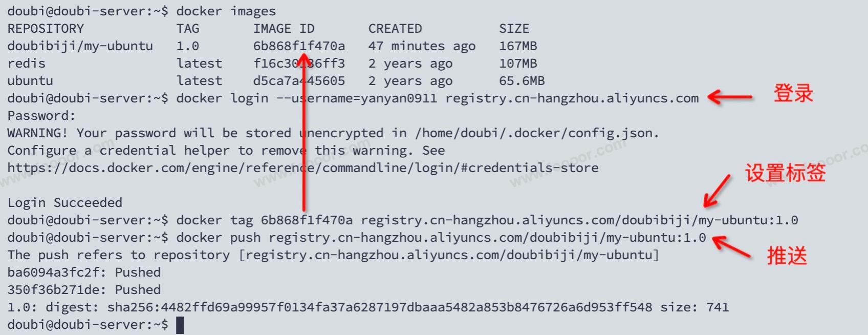Screen dimensions: 868x335
Task: Open the docs.docker.com credentials-store URL
Action: [302, 168]
